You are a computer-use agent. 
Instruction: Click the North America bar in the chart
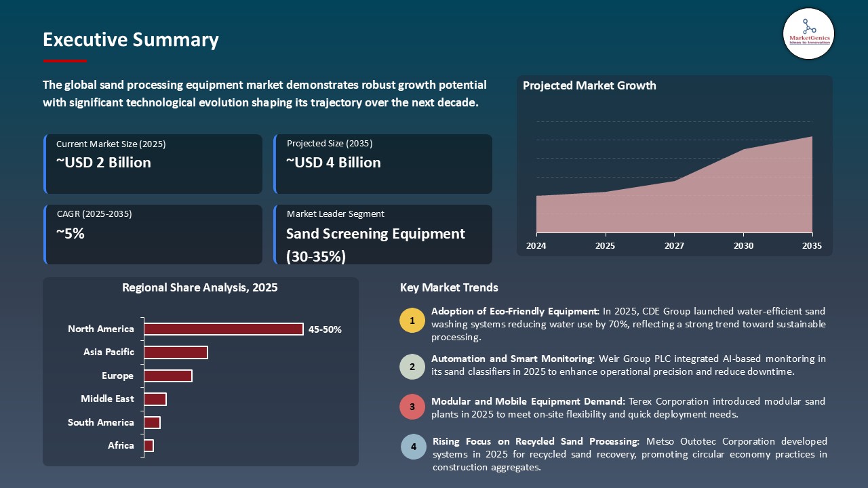pos(224,329)
